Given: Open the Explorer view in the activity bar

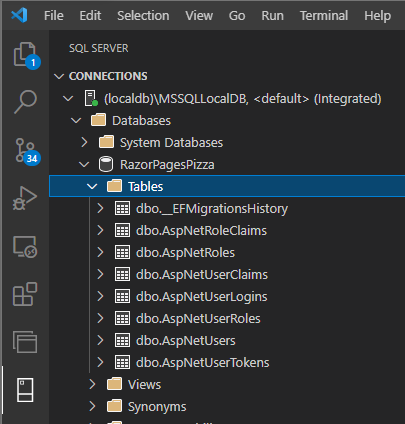Looking at the screenshot, I should [x=25, y=55].
